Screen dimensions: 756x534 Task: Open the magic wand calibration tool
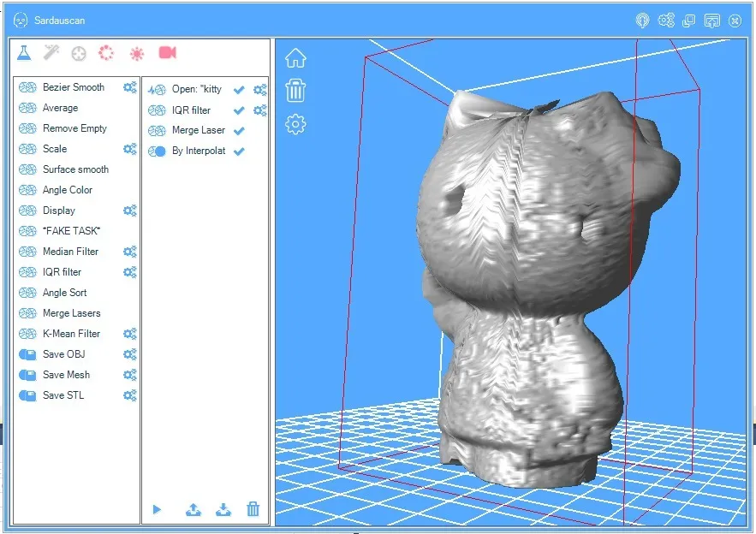(x=52, y=52)
